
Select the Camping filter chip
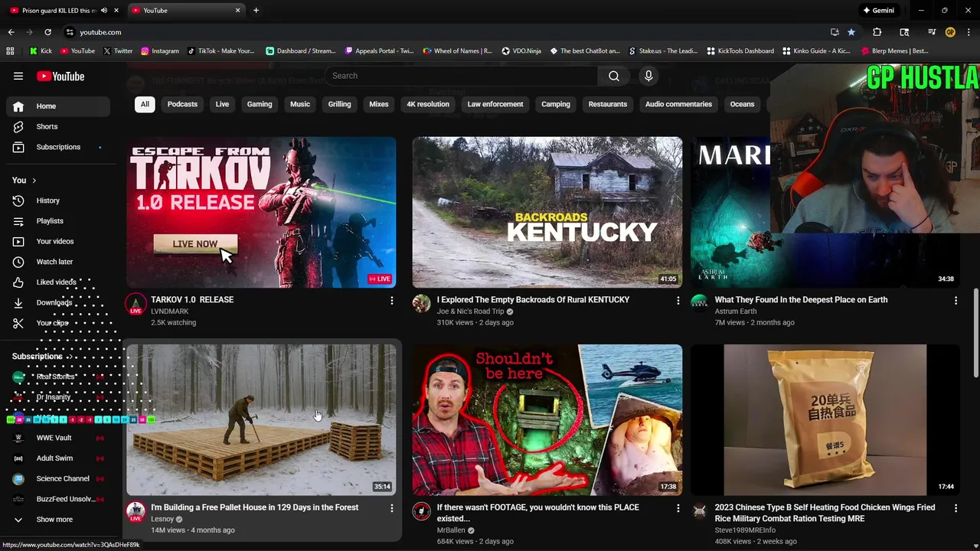click(556, 104)
